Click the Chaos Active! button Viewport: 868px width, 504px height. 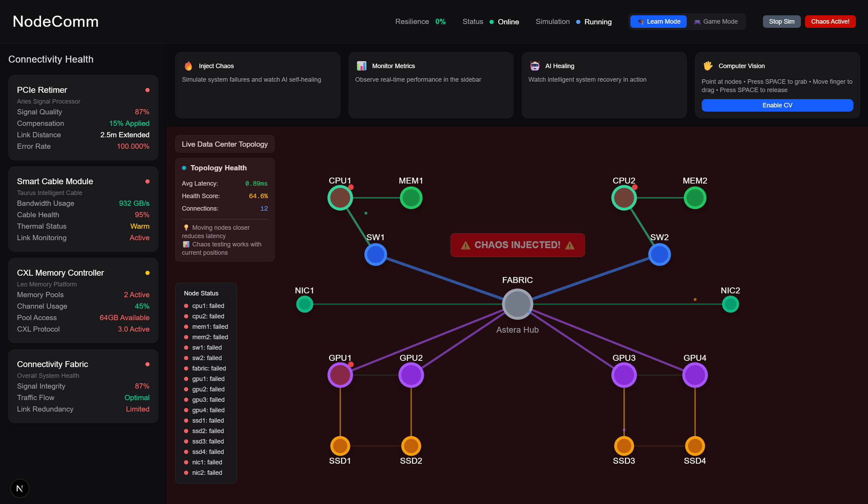tap(830, 22)
